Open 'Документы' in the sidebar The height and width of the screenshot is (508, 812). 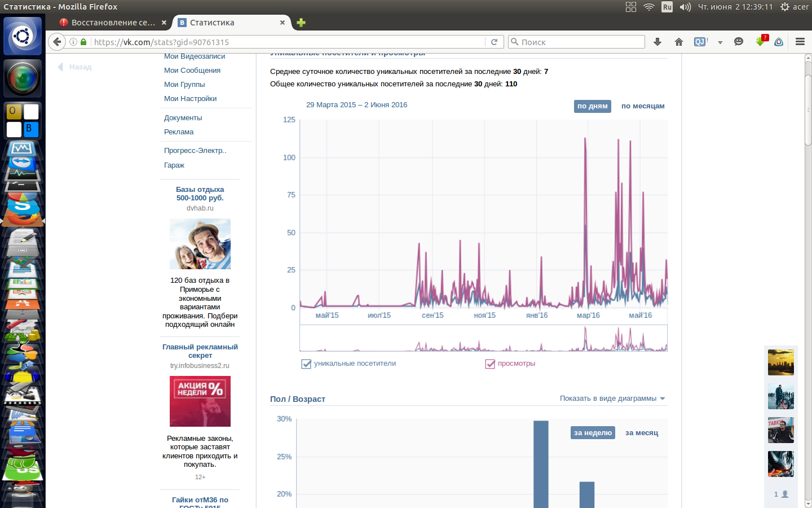click(x=183, y=118)
